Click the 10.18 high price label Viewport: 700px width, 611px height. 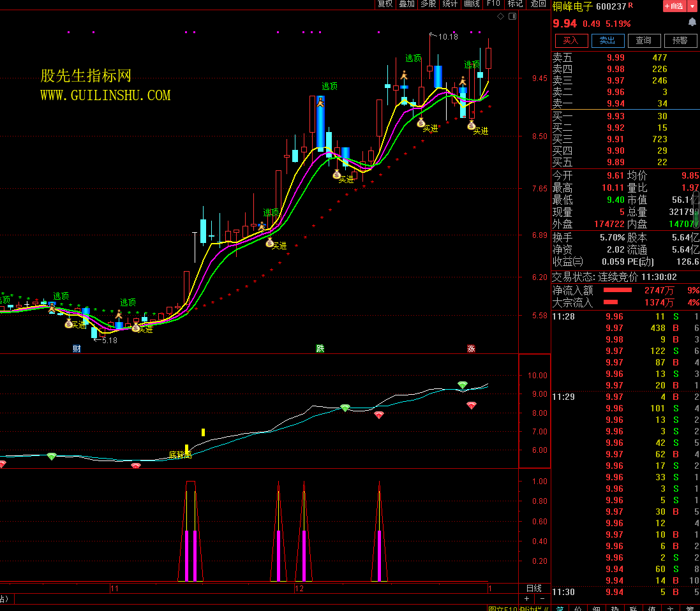pyautogui.click(x=448, y=36)
